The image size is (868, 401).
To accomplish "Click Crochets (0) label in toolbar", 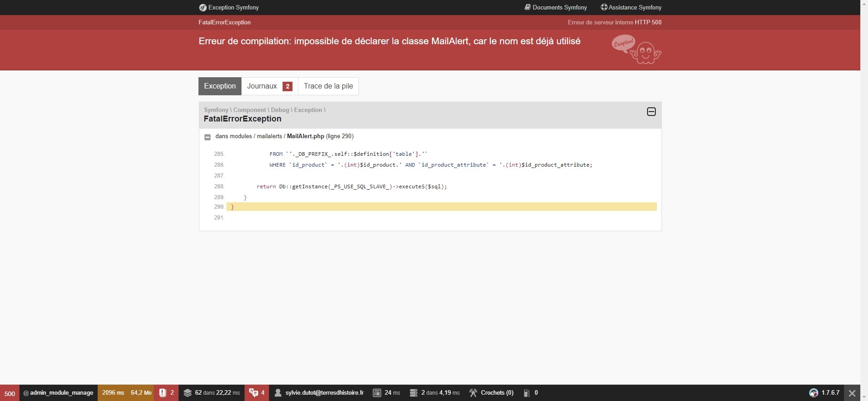I will pyautogui.click(x=497, y=393).
